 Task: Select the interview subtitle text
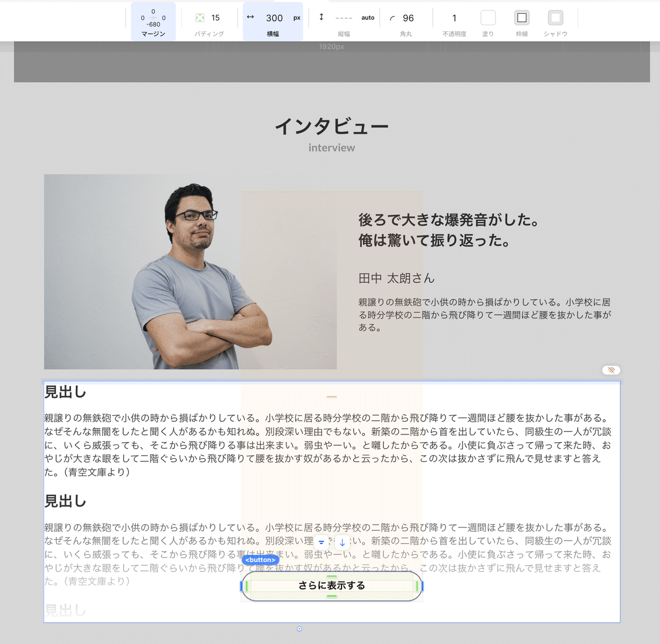tap(332, 147)
